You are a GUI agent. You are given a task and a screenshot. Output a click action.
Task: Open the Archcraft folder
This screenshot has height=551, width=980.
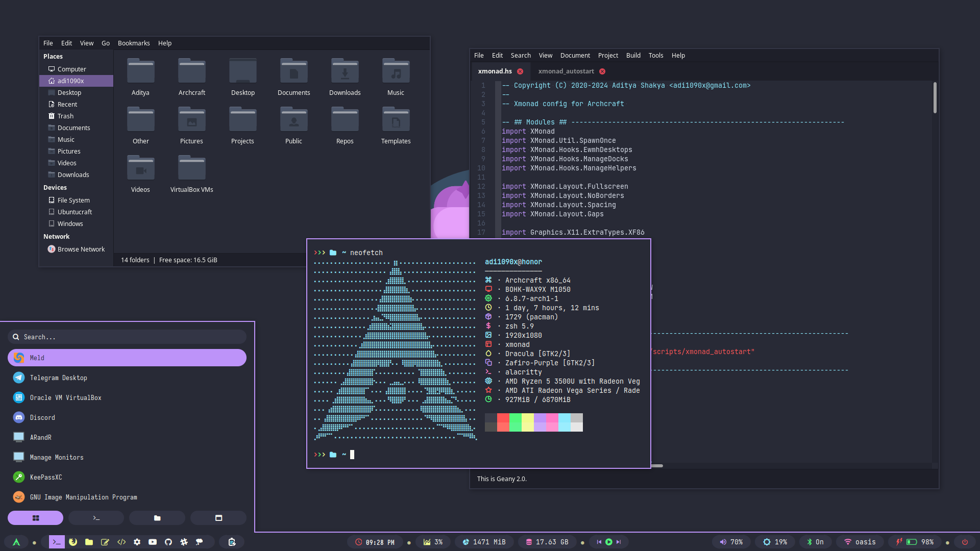coord(192,77)
